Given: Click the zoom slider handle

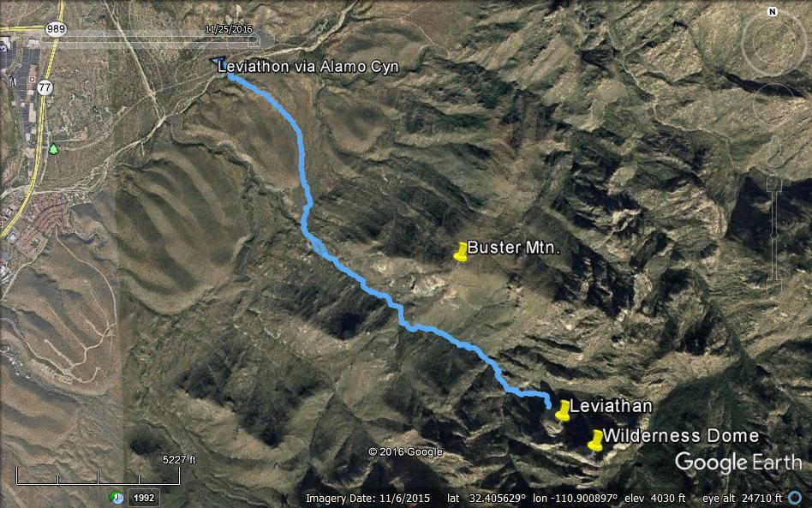Looking at the screenshot, I should (774, 236).
